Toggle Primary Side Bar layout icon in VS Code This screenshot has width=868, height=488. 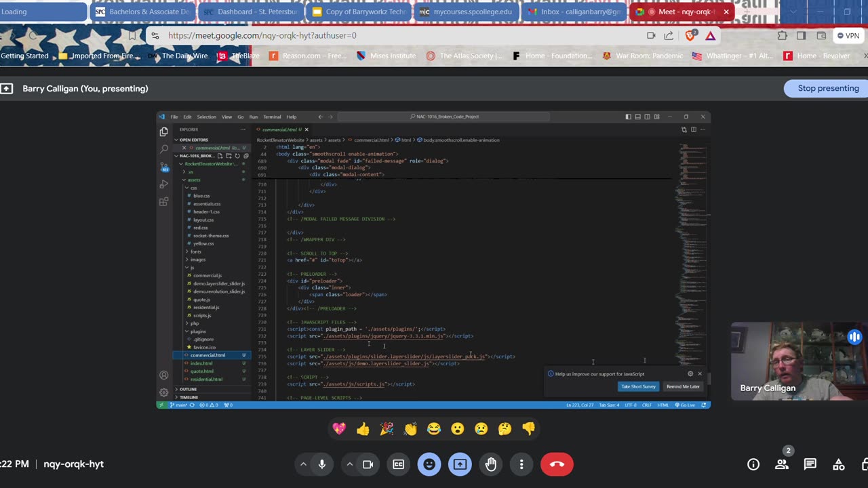pyautogui.click(x=628, y=117)
